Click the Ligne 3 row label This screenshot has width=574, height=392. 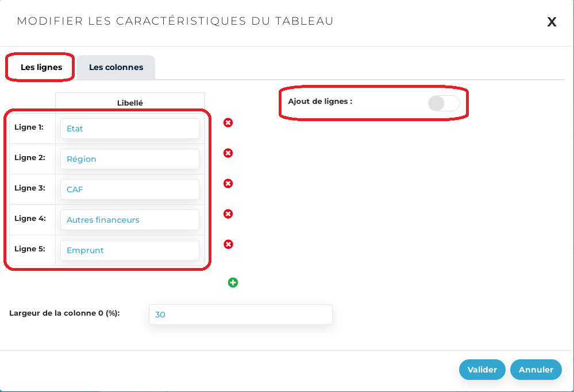pos(30,188)
